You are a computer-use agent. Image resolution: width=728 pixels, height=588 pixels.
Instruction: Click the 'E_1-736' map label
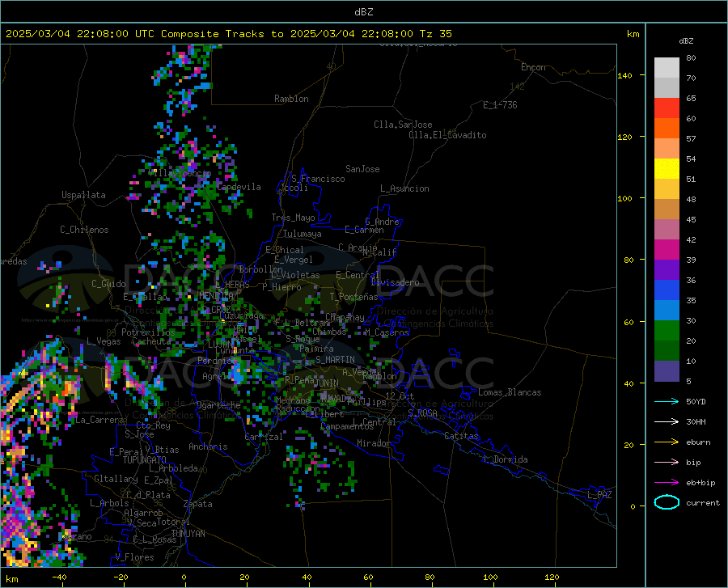tap(500, 105)
